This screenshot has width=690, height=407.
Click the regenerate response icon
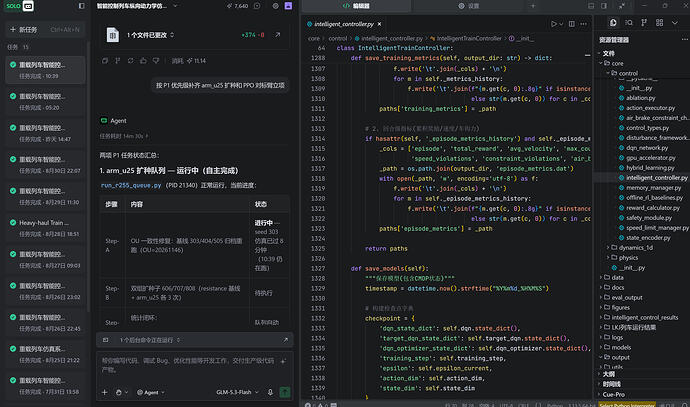click(131, 61)
